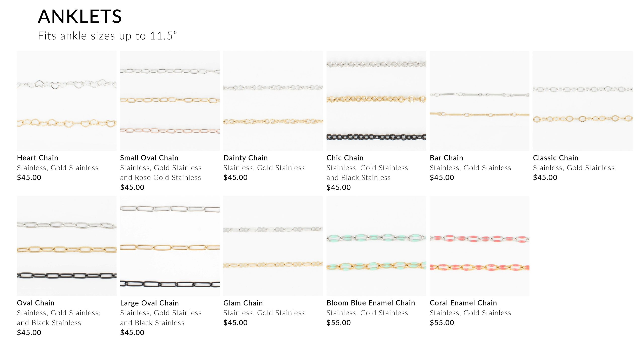This screenshot has height=345, width=644.
Task: Open the Bloom Blue Enamel Chain title
Action: tap(371, 303)
